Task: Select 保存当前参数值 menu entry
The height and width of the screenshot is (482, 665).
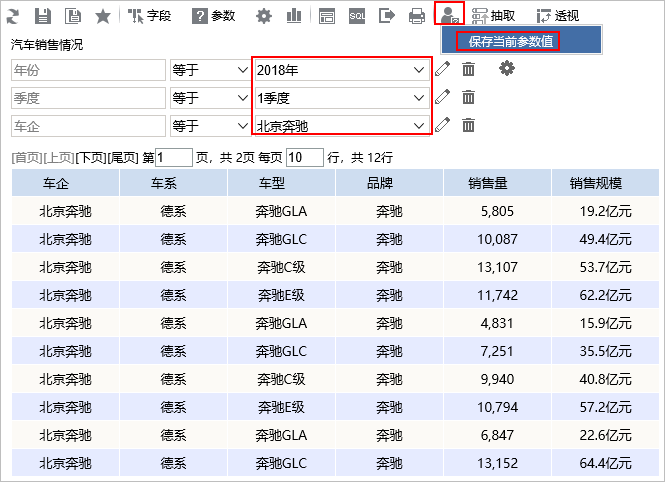Action: click(x=521, y=41)
